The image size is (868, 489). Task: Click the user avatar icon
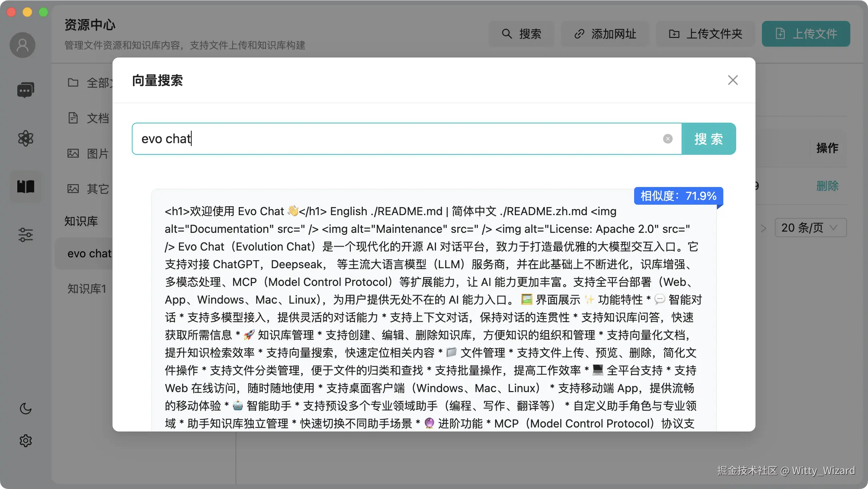click(23, 45)
